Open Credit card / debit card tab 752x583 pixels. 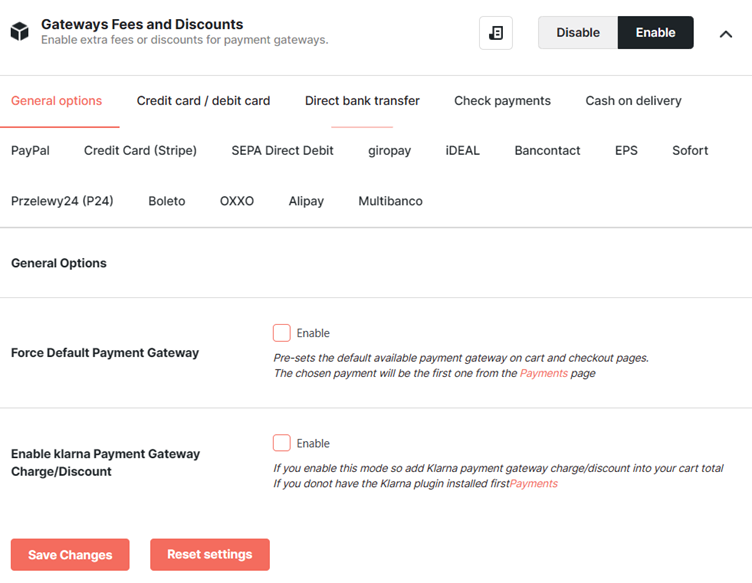click(203, 101)
